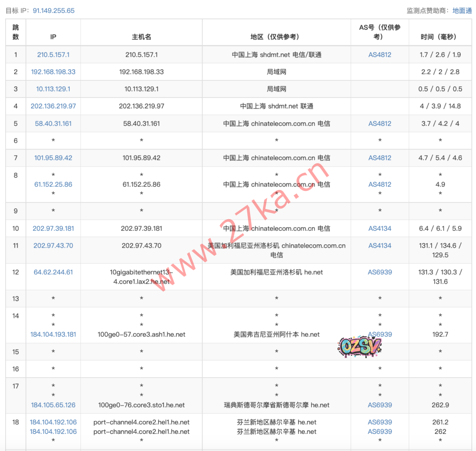Click IP address 58.40.31.161
The image size is (476, 451).
[x=53, y=124]
